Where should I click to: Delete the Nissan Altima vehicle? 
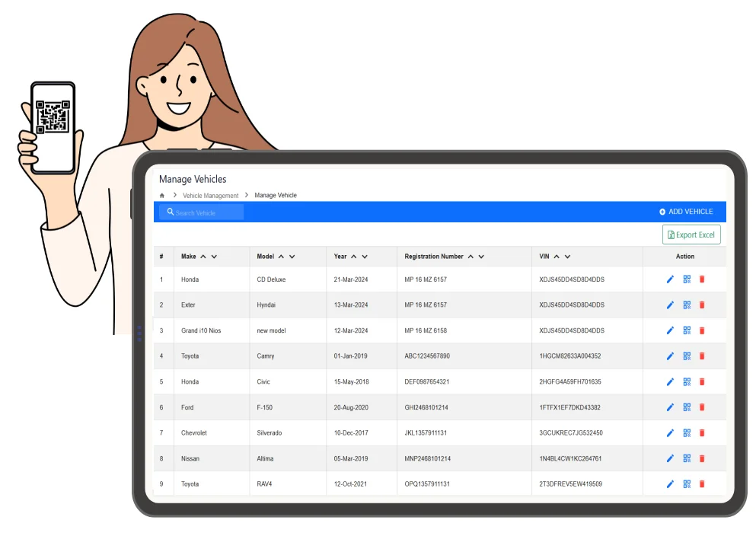pos(702,458)
